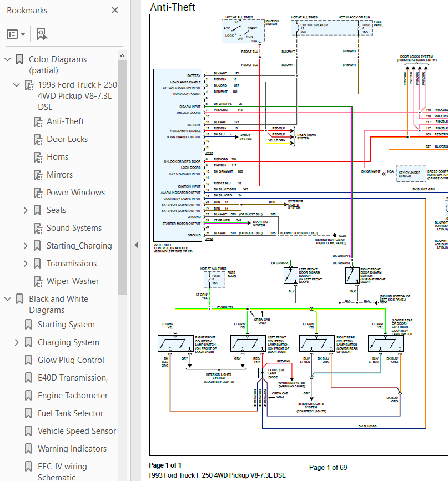The height and width of the screenshot is (481, 448).
Task: Click the bookmarks panel scrollbar thumb
Action: click(x=122, y=178)
